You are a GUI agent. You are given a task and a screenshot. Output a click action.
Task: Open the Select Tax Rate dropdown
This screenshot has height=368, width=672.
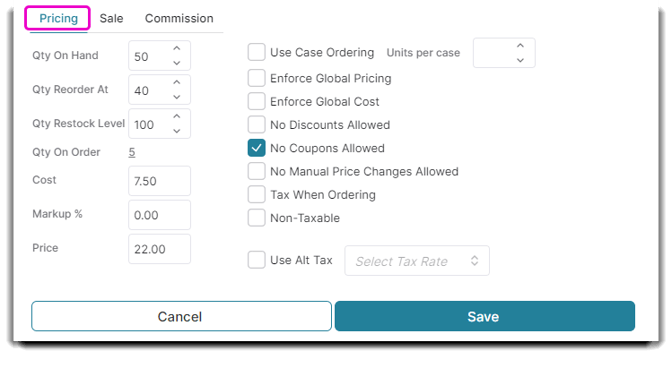[x=417, y=260]
